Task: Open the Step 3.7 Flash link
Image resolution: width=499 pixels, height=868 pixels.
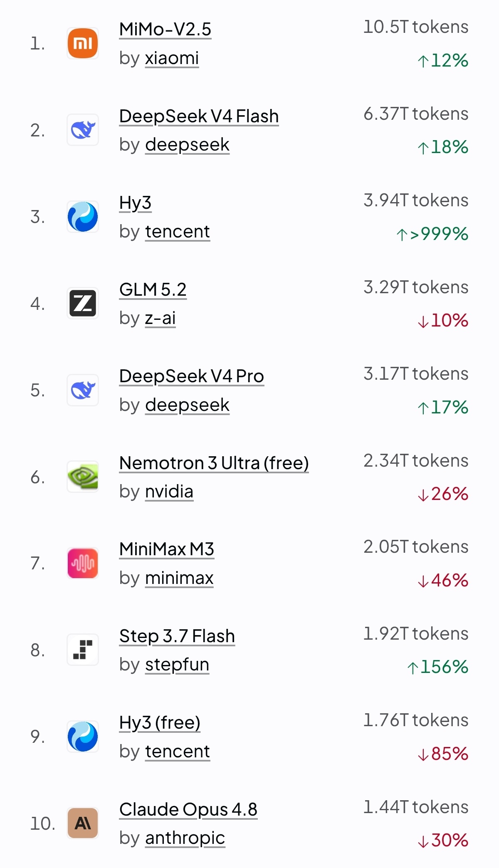Action: click(177, 636)
